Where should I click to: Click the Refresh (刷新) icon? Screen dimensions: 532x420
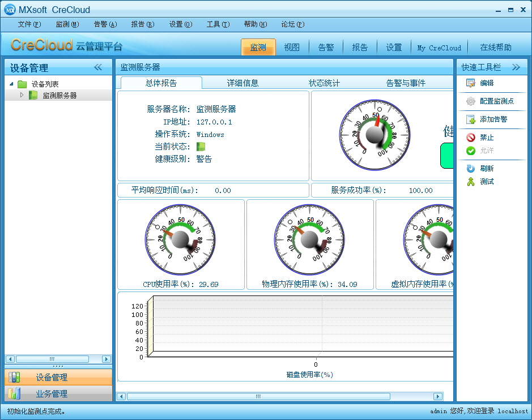[x=470, y=169]
